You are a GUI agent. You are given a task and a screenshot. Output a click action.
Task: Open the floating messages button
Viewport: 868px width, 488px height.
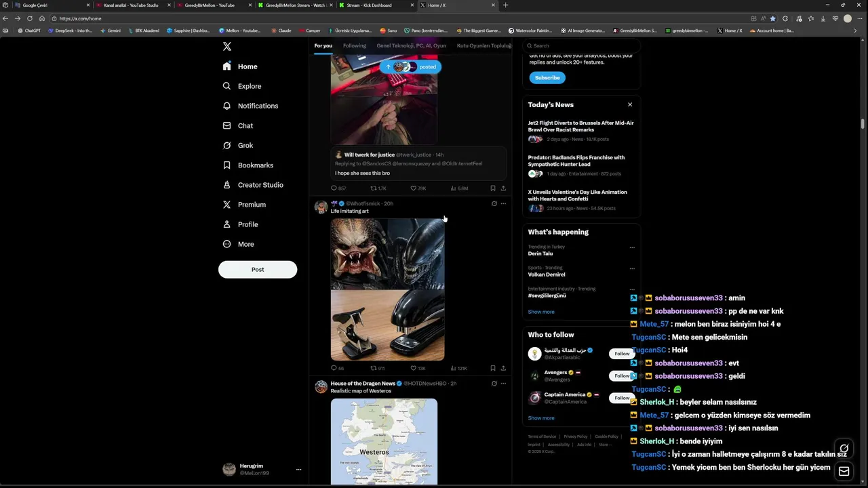tap(844, 471)
